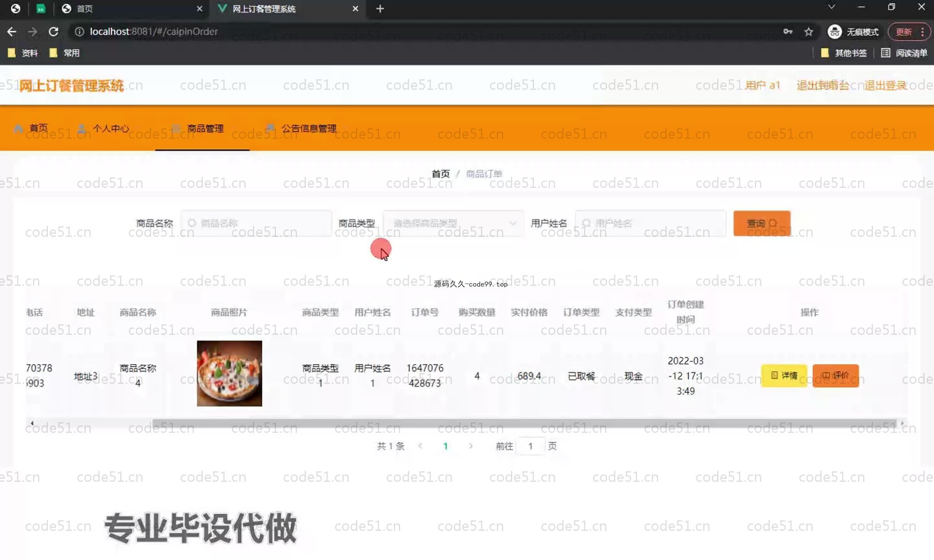Click the 更新 browser update button
This screenshot has height=560, width=934.
pyautogui.click(x=904, y=31)
